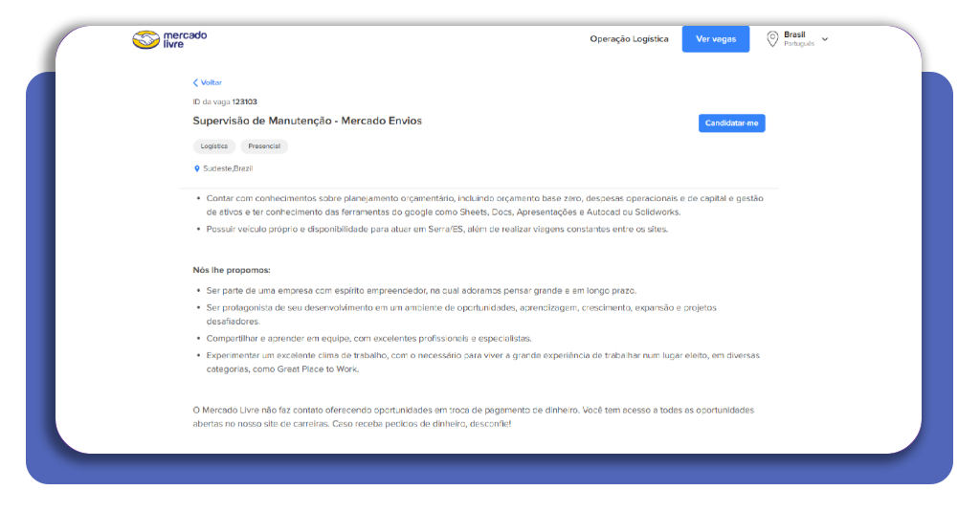
Task: Click the bullet starting with Contar com conhecimentos
Action: click(485, 205)
